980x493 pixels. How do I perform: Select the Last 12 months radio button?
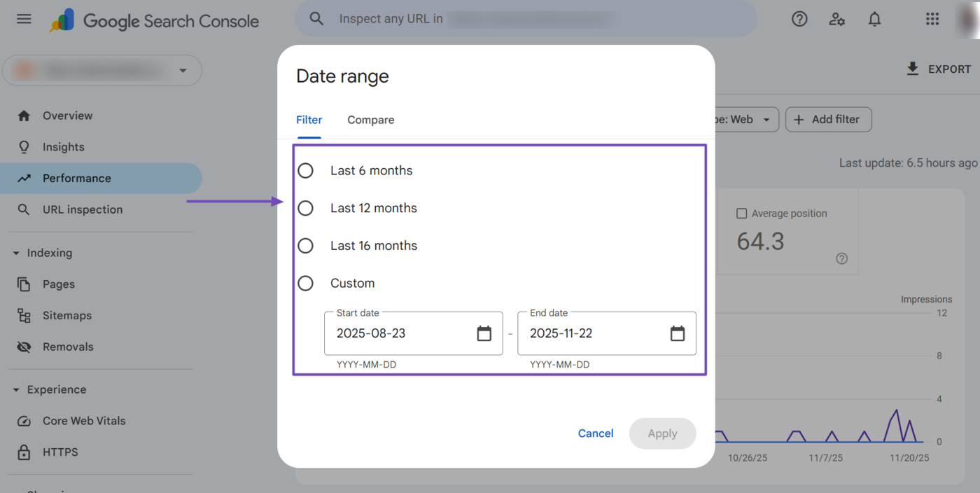pyautogui.click(x=305, y=207)
